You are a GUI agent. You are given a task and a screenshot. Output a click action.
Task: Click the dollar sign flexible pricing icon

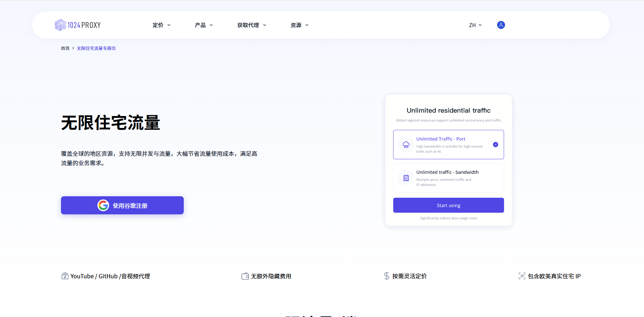click(387, 276)
